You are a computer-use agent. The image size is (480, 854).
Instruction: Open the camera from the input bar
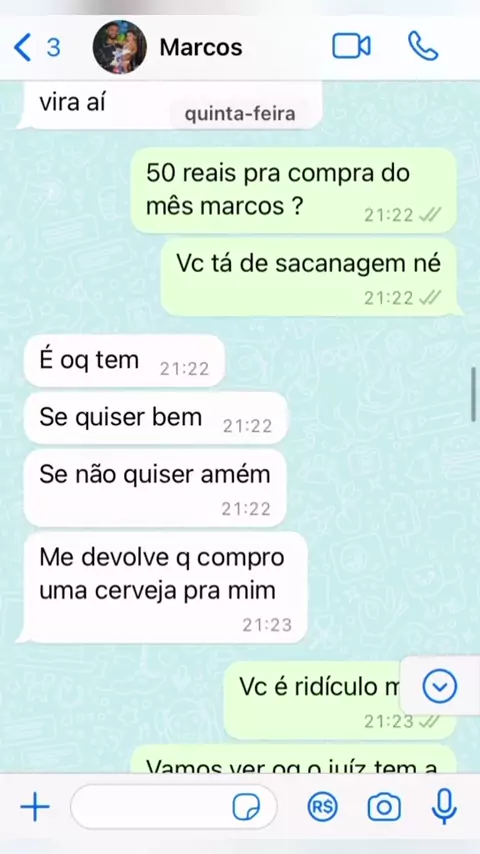coord(384,807)
